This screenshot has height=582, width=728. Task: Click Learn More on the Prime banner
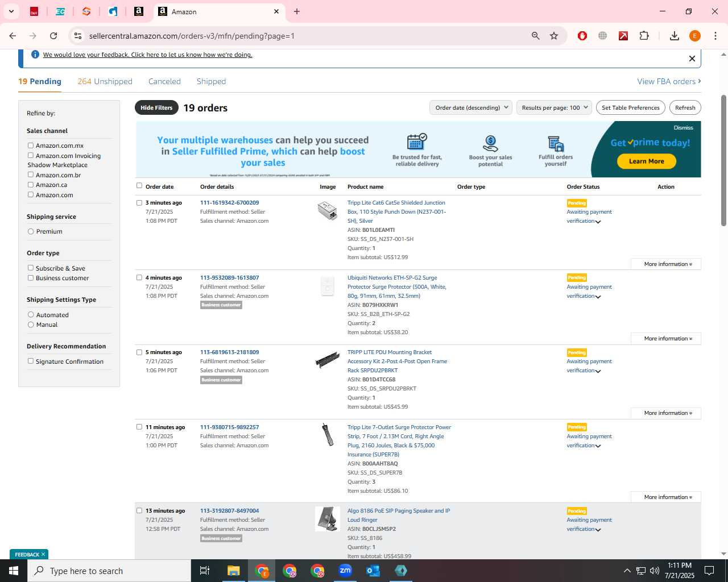click(x=646, y=161)
